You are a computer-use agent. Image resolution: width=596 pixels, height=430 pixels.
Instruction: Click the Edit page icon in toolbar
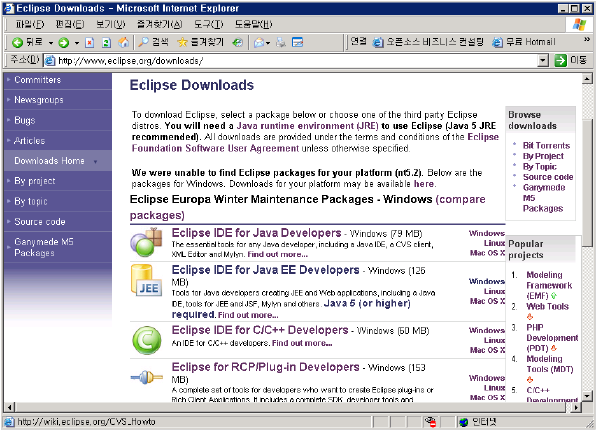click(x=298, y=42)
